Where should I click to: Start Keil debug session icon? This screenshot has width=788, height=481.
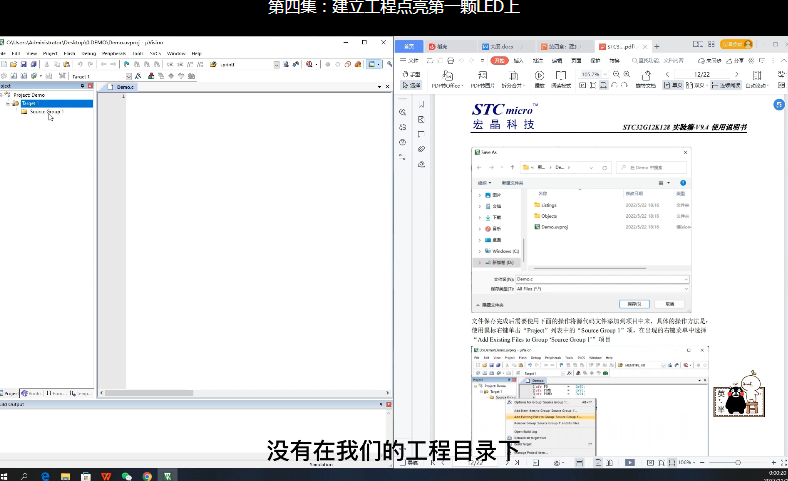click(309, 64)
